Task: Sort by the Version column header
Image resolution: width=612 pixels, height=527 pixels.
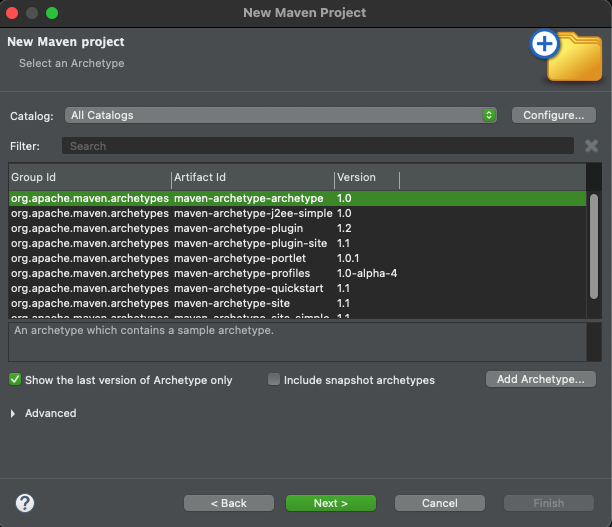Action: tap(367, 177)
